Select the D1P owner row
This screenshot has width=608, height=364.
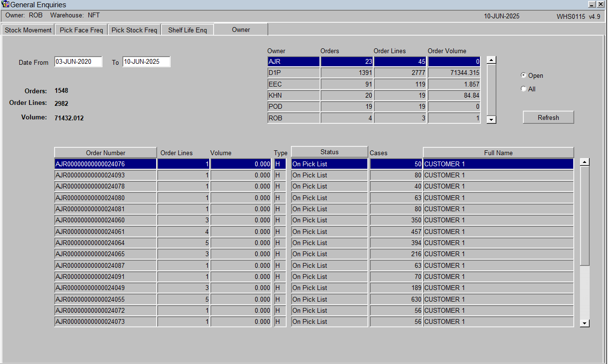pyautogui.click(x=374, y=73)
